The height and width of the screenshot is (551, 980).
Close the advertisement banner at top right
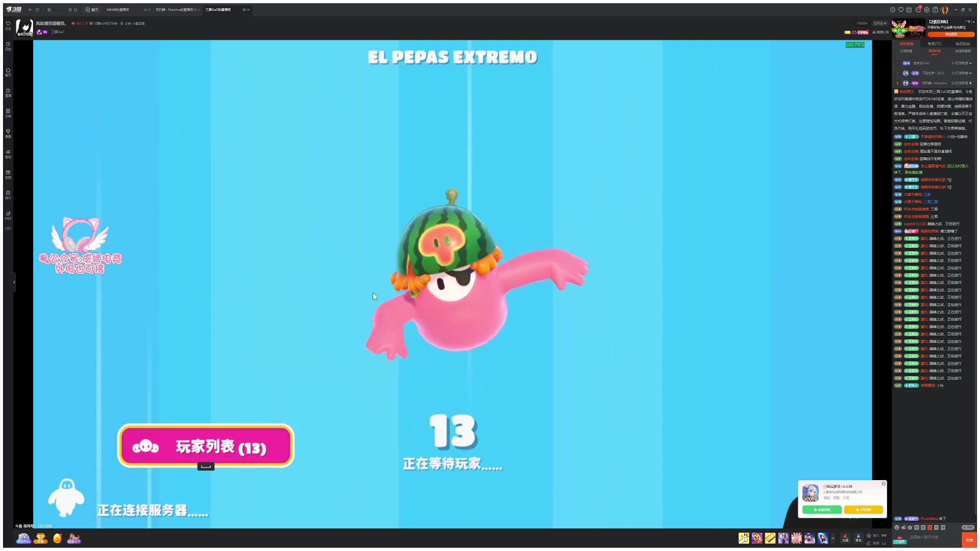[974, 22]
